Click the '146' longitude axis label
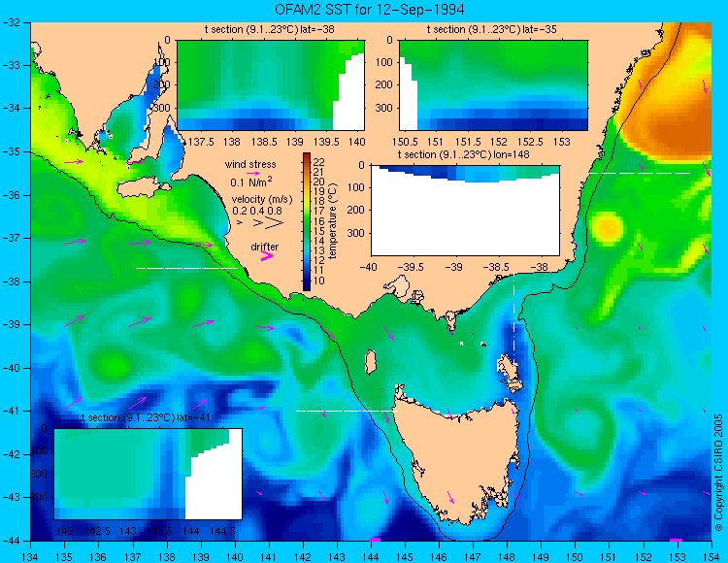 point(439,557)
